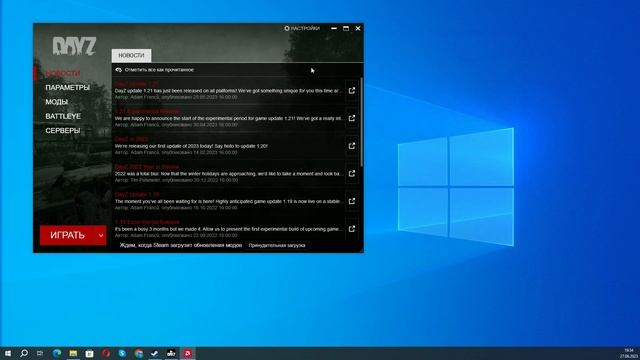Screen dimensions: 640x360
Task: Click the taskbar clock and date
Action: [630, 353]
